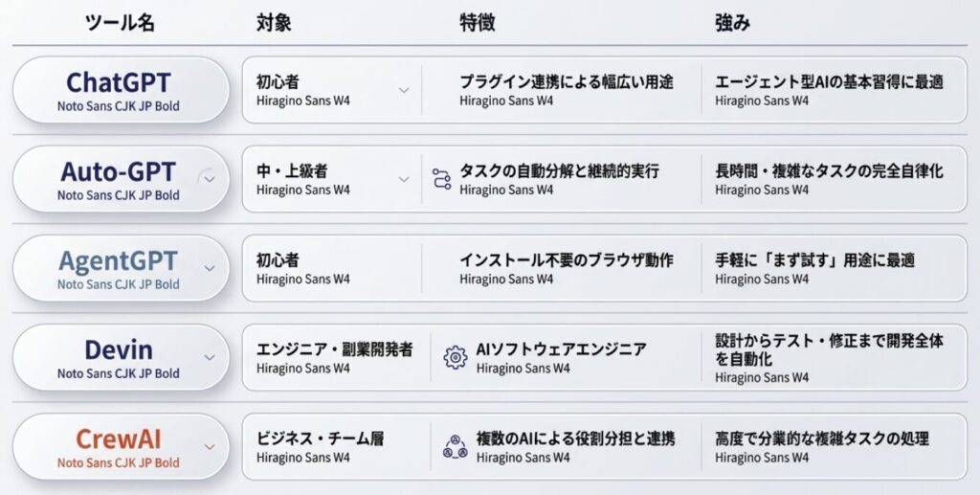Click the Devin name label

(x=119, y=350)
